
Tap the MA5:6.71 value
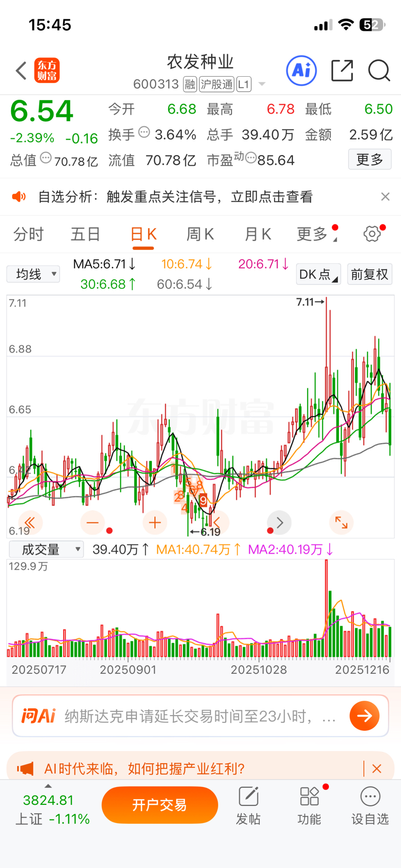click(104, 264)
